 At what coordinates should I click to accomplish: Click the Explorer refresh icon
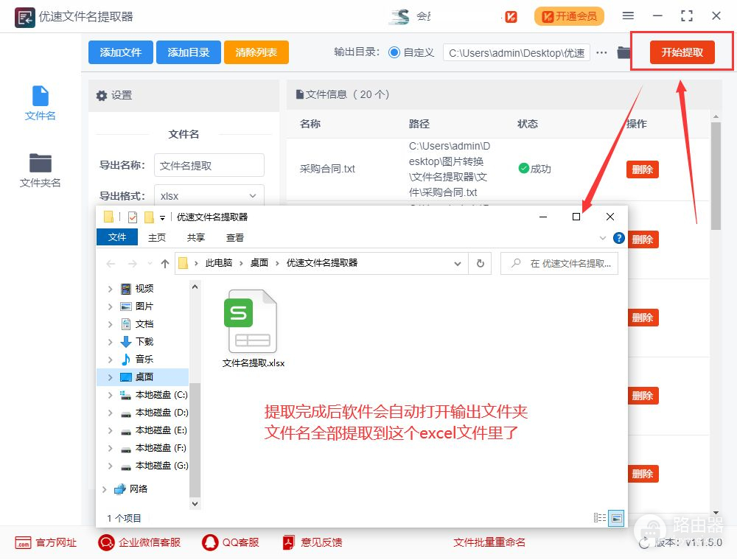(481, 263)
